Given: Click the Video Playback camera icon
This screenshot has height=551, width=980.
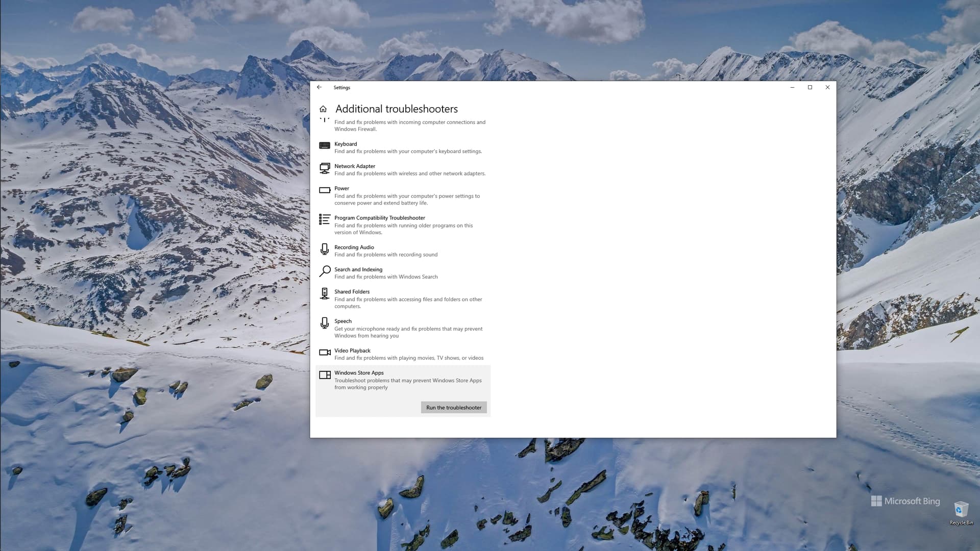Looking at the screenshot, I should tap(325, 353).
